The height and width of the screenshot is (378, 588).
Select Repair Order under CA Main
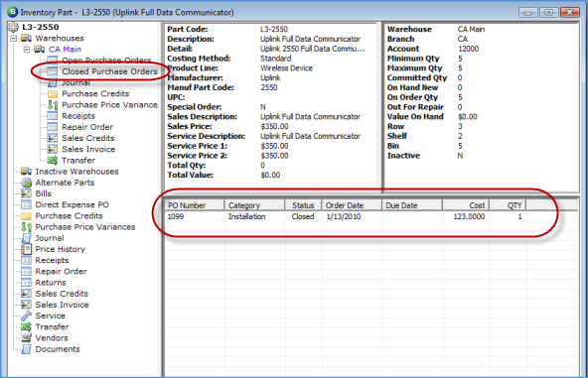(87, 127)
